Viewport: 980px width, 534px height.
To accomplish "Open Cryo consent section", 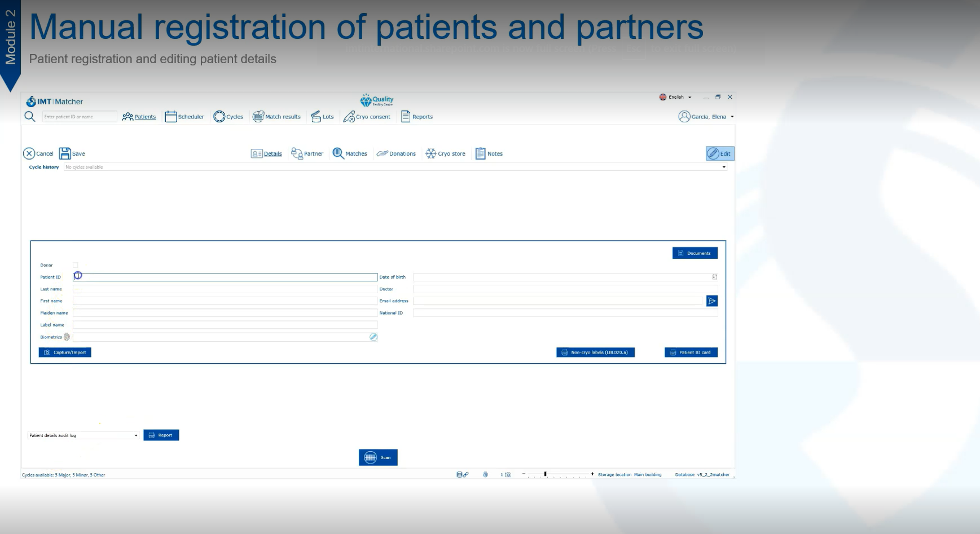I will pyautogui.click(x=367, y=117).
